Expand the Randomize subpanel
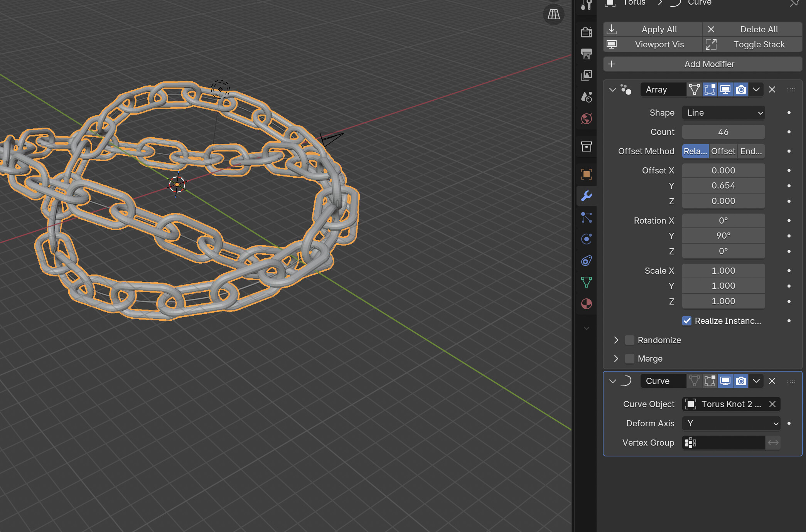 [616, 340]
